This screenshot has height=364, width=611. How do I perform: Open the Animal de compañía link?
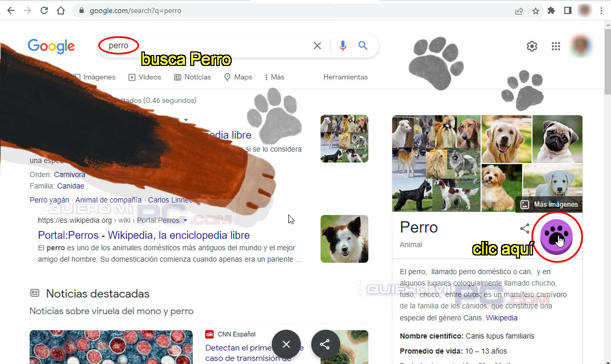(x=108, y=200)
